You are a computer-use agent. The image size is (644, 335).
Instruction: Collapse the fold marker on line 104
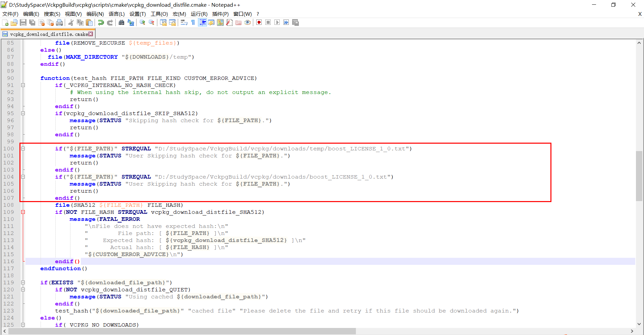(x=23, y=177)
